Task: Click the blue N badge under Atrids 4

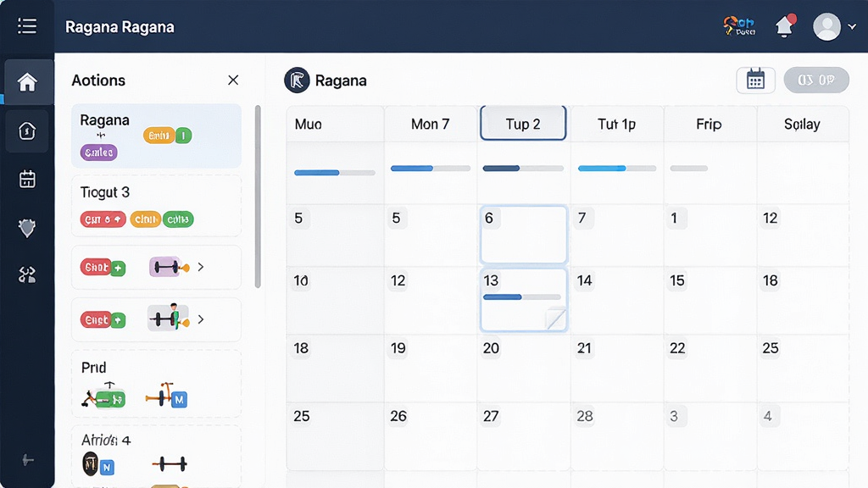Action: [108, 468]
